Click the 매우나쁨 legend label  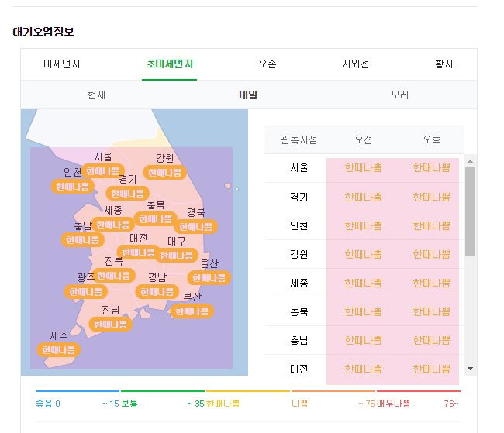click(x=393, y=404)
